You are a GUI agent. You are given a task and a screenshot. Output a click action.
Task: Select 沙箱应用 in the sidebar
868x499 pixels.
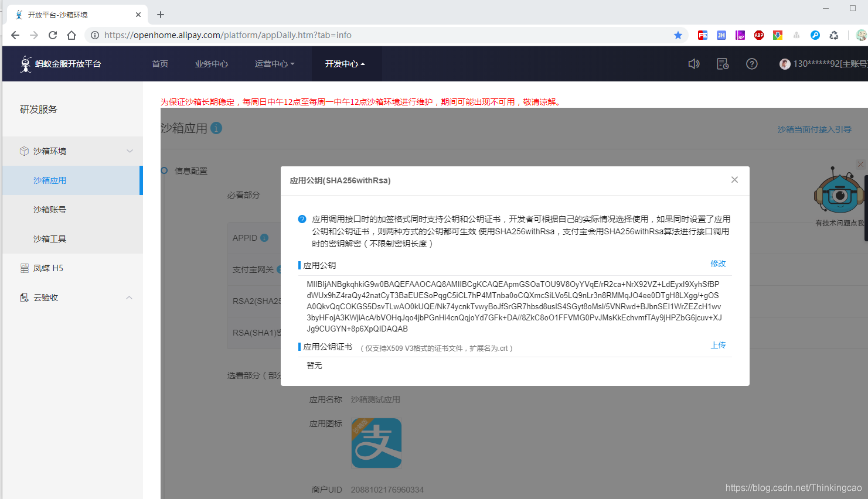pos(73,180)
